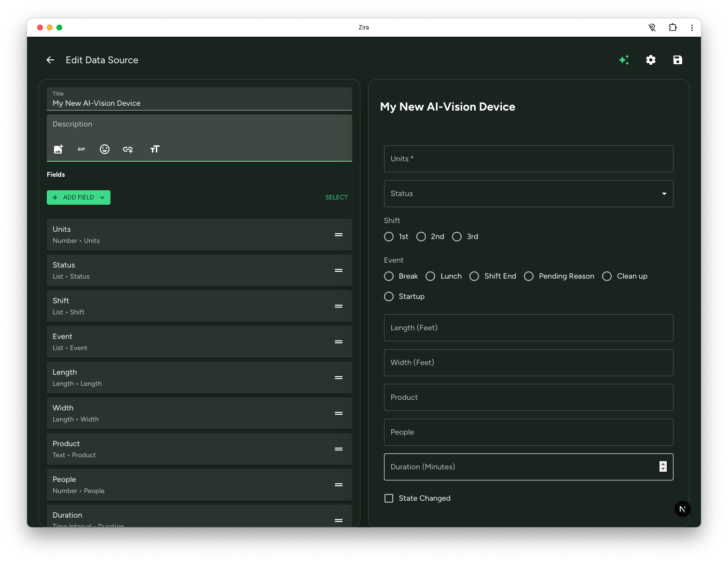Open data source settings gear
This screenshot has width=728, height=563.
point(651,60)
